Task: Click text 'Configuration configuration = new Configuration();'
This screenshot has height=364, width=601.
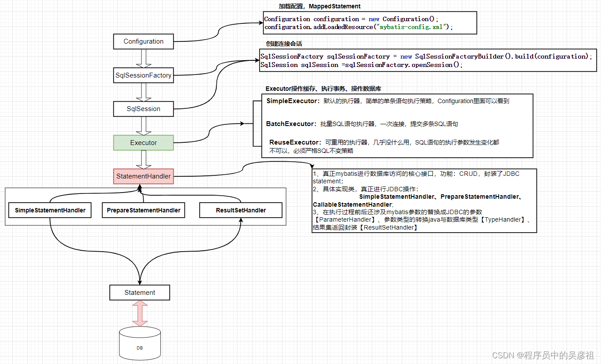Action: tap(351, 19)
